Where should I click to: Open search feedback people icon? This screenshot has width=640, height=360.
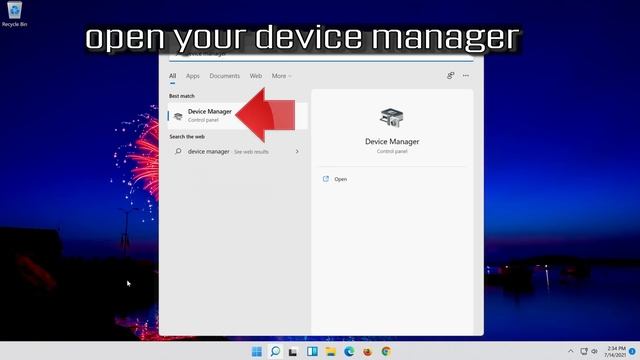tap(450, 76)
